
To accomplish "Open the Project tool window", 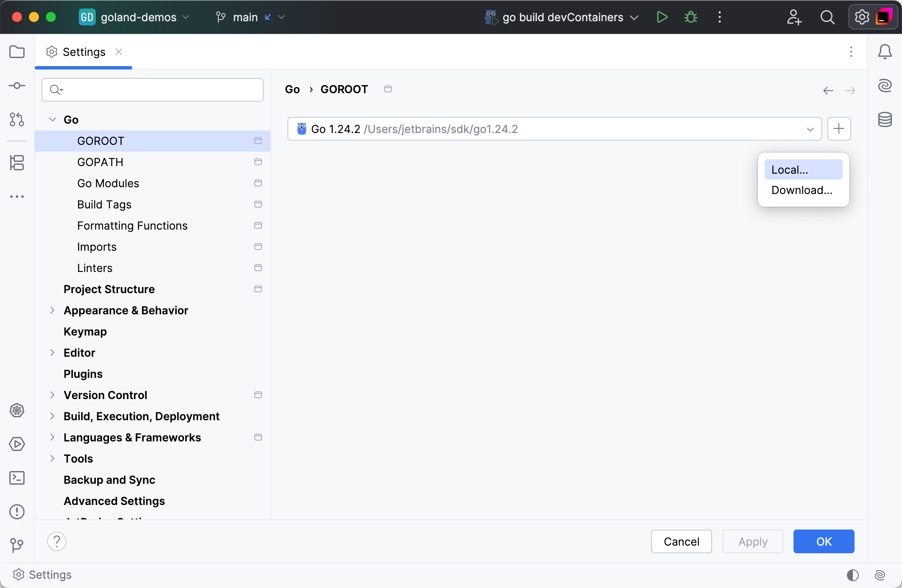I will (x=17, y=52).
